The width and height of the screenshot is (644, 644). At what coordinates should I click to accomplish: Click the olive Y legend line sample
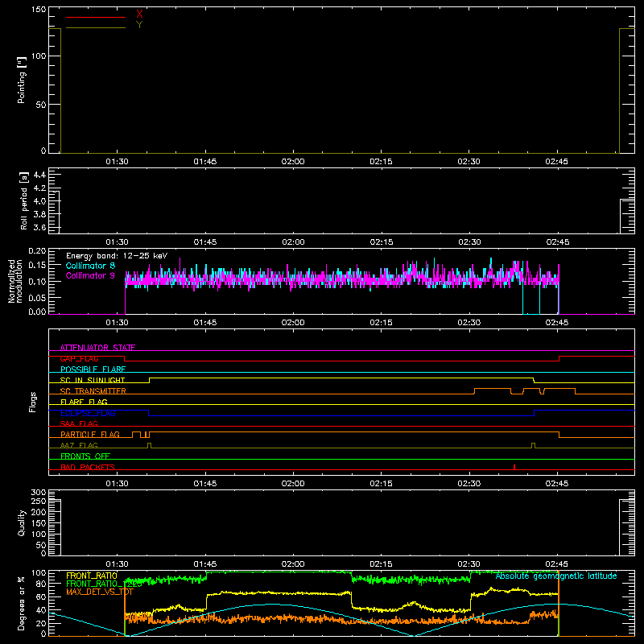[x=96, y=28]
